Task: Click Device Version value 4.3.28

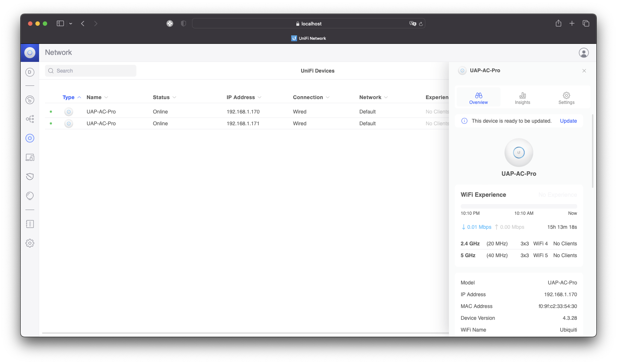Action: (x=570, y=318)
